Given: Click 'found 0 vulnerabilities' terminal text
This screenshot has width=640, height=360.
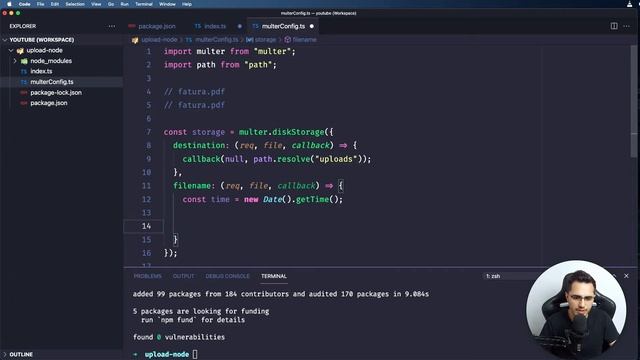Looking at the screenshot, I should pyautogui.click(x=179, y=337).
